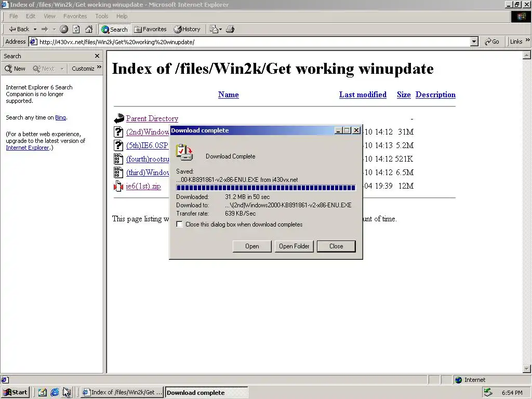The image size is (532, 399).
Task: Expand the Search panel toolbar chevron
Action: click(99, 67)
